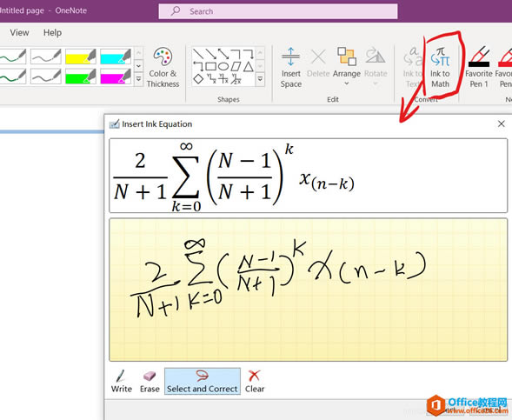Screen dimensions: 512x420
Task: Select the single-arrow line shape
Action: (210, 54)
